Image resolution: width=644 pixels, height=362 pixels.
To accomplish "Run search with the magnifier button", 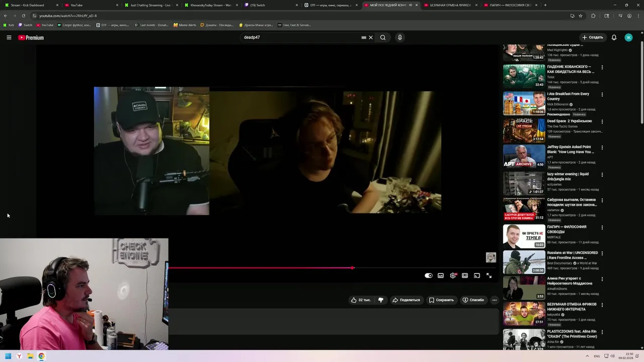I will [x=383, y=37].
